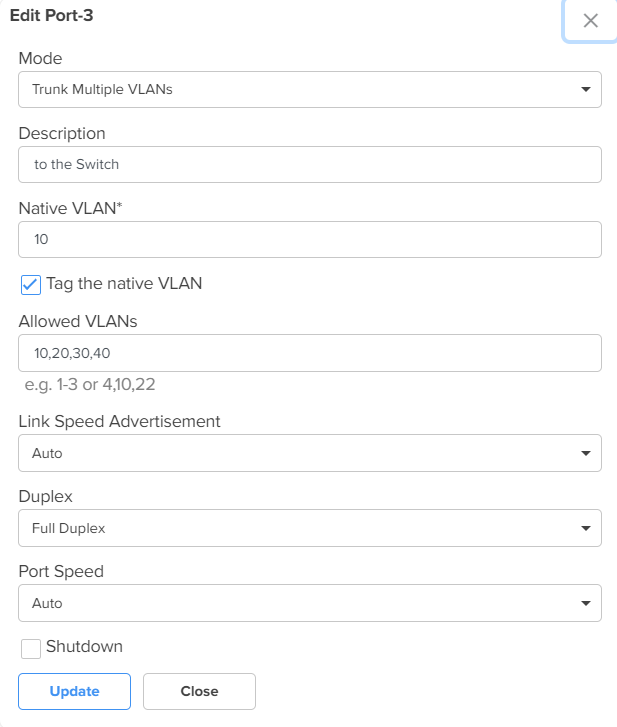Save changes with the Update button
Viewport: 617px width, 727px height.
pos(75,691)
